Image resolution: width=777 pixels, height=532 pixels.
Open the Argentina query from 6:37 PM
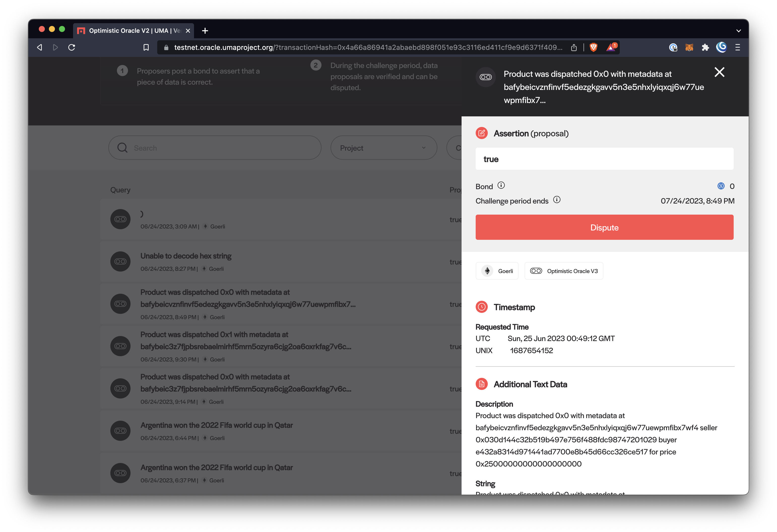pos(281,473)
